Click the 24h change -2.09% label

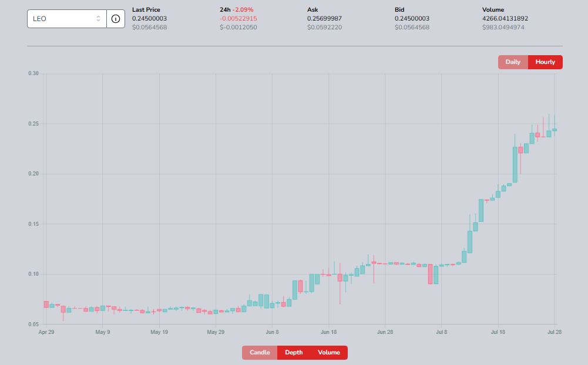pyautogui.click(x=243, y=10)
